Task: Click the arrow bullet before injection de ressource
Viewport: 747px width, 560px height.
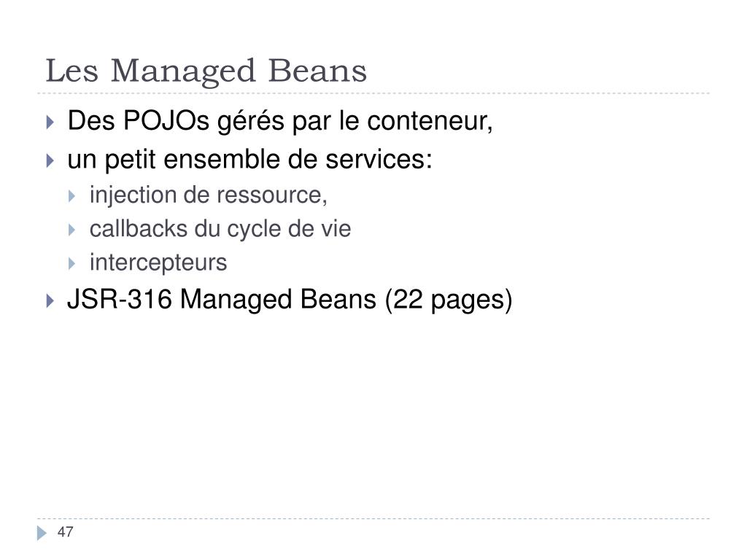Action: click(71, 196)
